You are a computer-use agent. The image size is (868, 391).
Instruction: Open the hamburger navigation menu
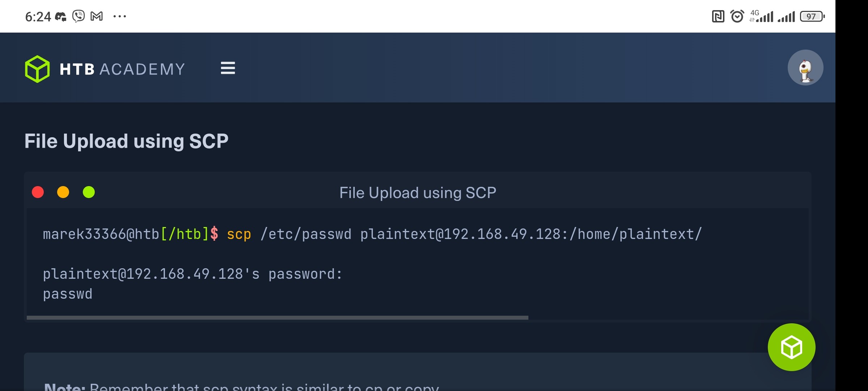(x=228, y=68)
